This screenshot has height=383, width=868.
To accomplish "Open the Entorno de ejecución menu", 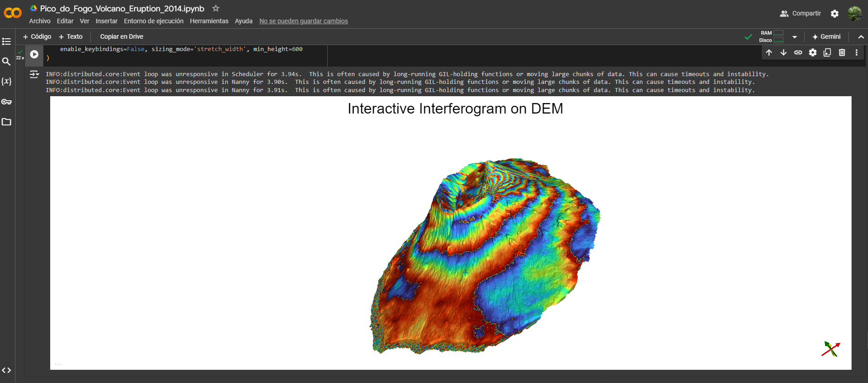I will (153, 21).
